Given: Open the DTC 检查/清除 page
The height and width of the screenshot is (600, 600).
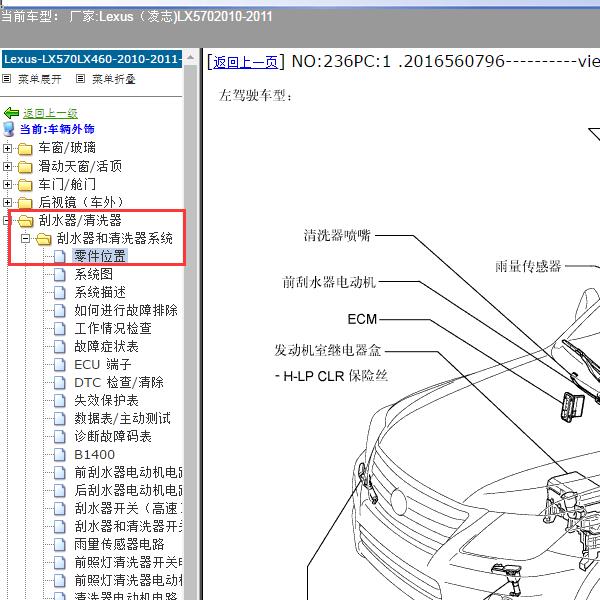Looking at the screenshot, I should pos(119,382).
